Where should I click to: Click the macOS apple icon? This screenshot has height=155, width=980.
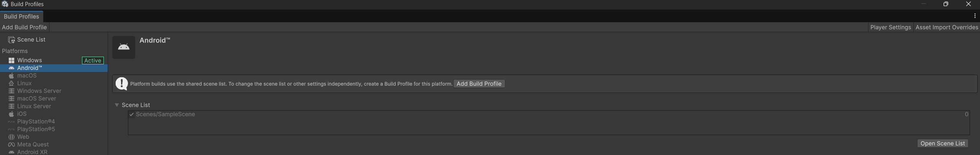pos(11,76)
